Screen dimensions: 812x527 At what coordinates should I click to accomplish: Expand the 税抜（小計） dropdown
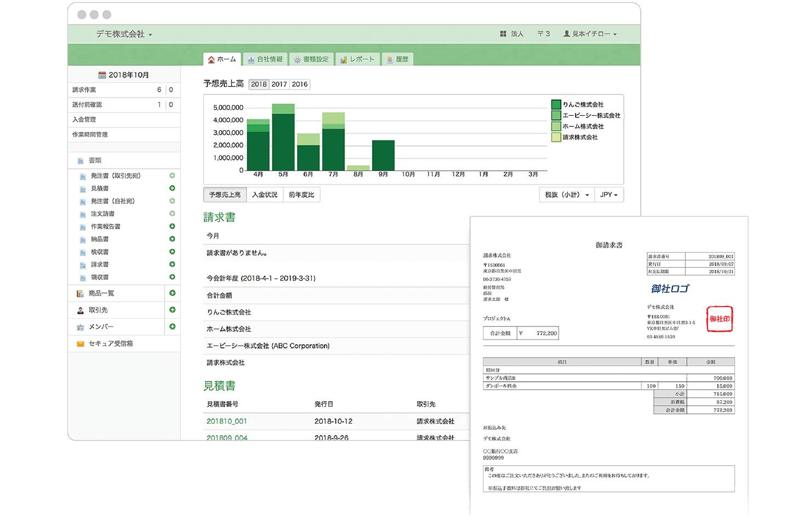click(567, 195)
